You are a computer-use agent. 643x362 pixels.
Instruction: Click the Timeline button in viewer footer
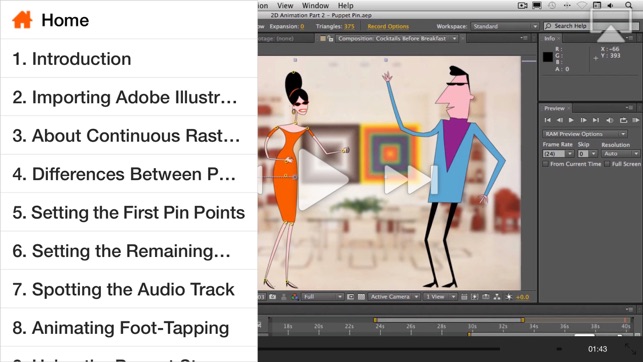coord(486,297)
